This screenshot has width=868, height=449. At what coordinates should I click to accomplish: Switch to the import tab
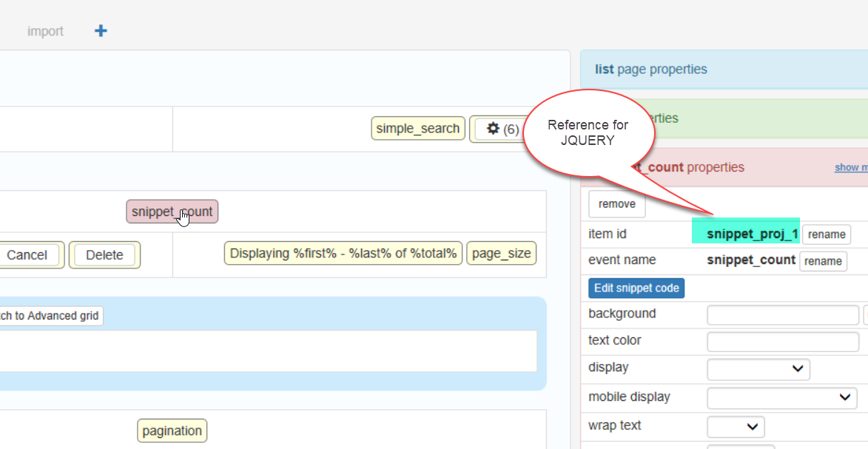click(x=45, y=31)
